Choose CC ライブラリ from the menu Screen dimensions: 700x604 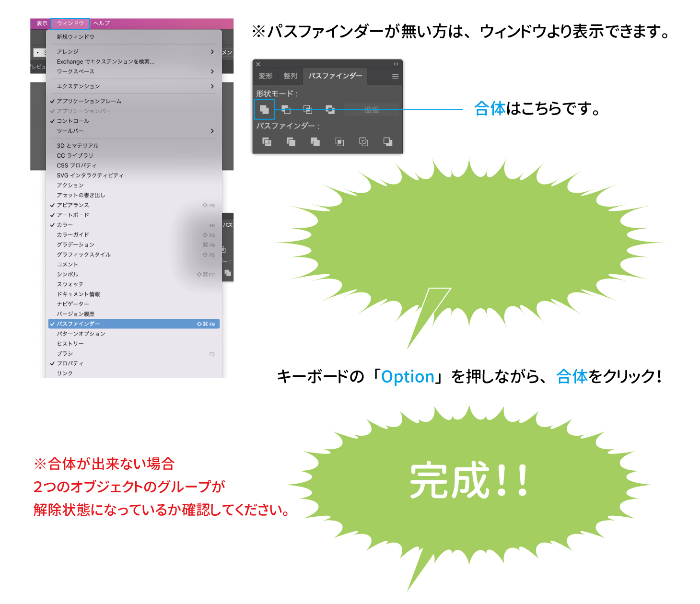134,156
